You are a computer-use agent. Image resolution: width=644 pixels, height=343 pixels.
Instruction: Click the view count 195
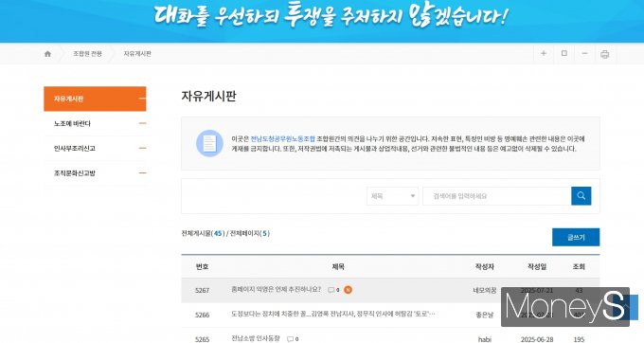pyautogui.click(x=579, y=339)
